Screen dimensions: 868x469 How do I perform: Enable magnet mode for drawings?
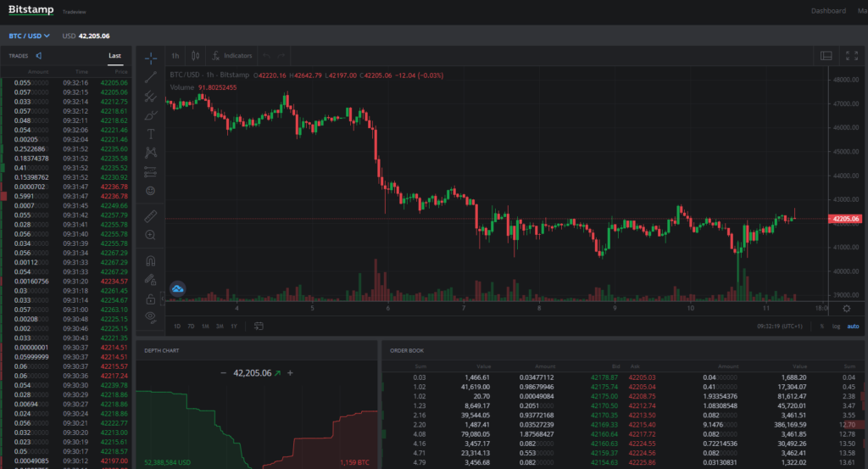pos(151,261)
